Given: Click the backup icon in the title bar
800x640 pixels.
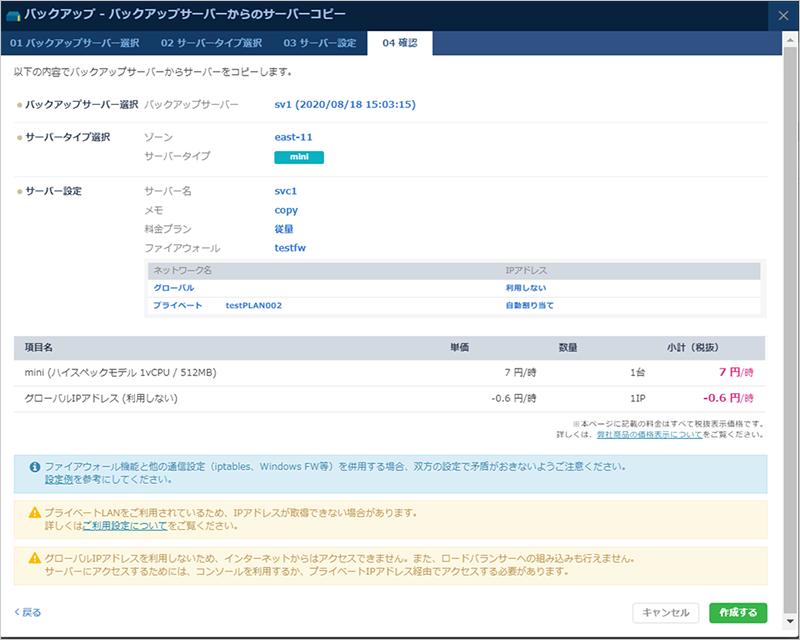Looking at the screenshot, I should [x=15, y=17].
